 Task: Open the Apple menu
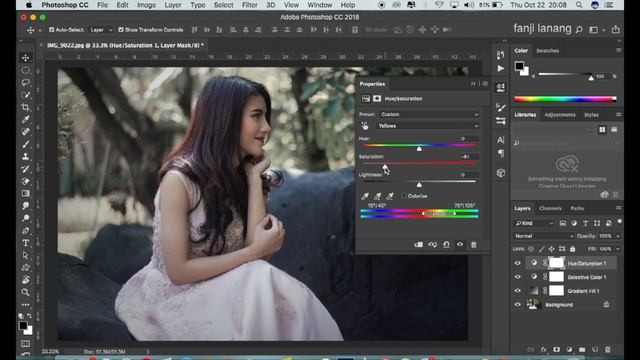pos(29,5)
